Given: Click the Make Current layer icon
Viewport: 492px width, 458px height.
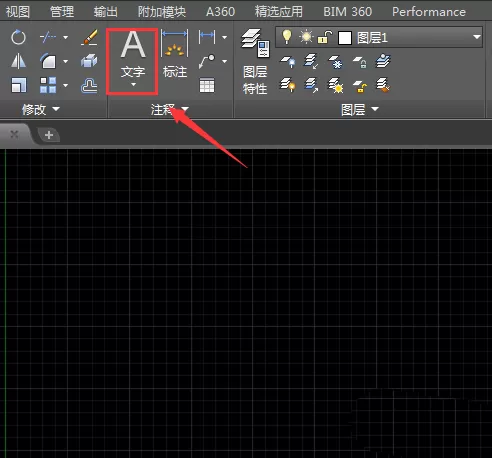Looking at the screenshot, I should coord(383,61).
